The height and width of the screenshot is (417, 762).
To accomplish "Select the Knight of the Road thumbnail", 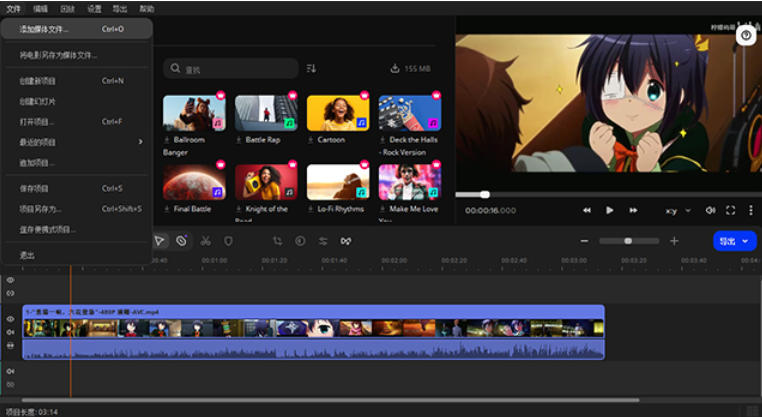I will coord(266,182).
